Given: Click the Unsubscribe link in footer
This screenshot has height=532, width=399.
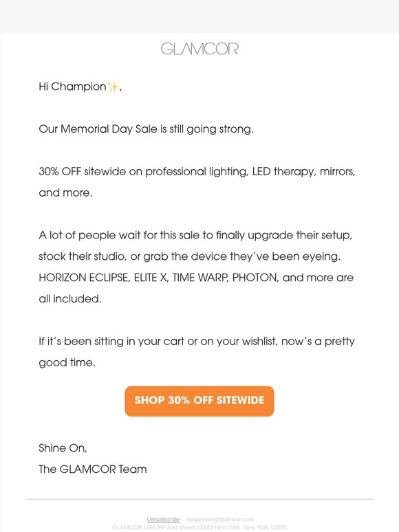Looking at the screenshot, I should coord(163,520).
